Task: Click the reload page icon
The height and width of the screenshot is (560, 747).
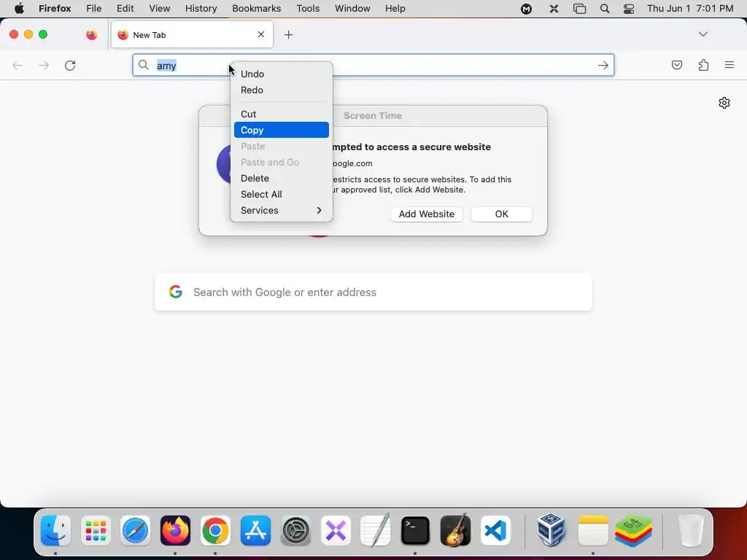Action: 70,65
